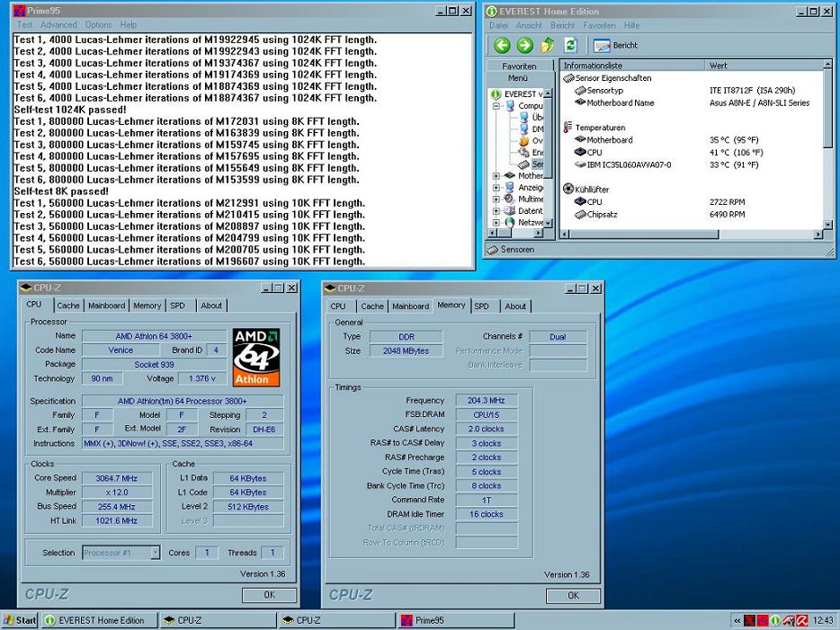The height and width of the screenshot is (630, 840).
Task: Open Mainboard tab in left CPU-Z window
Action: 107,306
